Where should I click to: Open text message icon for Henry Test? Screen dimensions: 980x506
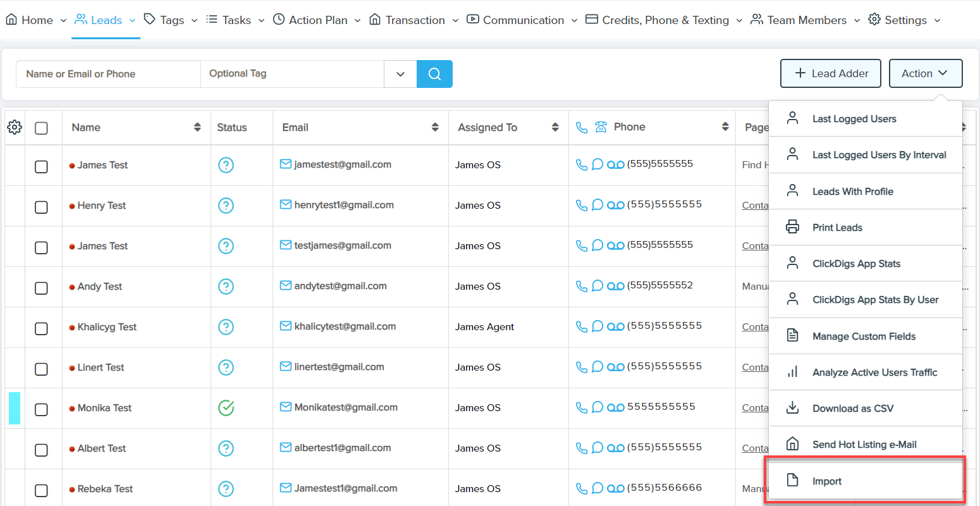[597, 206]
